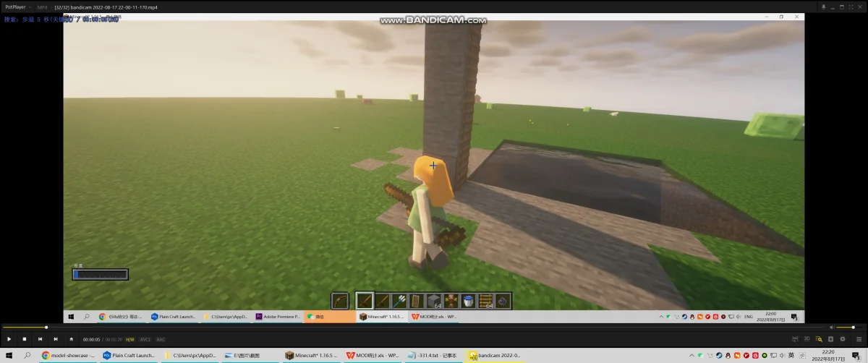
Task: Toggle 360 degree video mode
Action: pyautogui.click(x=796, y=339)
